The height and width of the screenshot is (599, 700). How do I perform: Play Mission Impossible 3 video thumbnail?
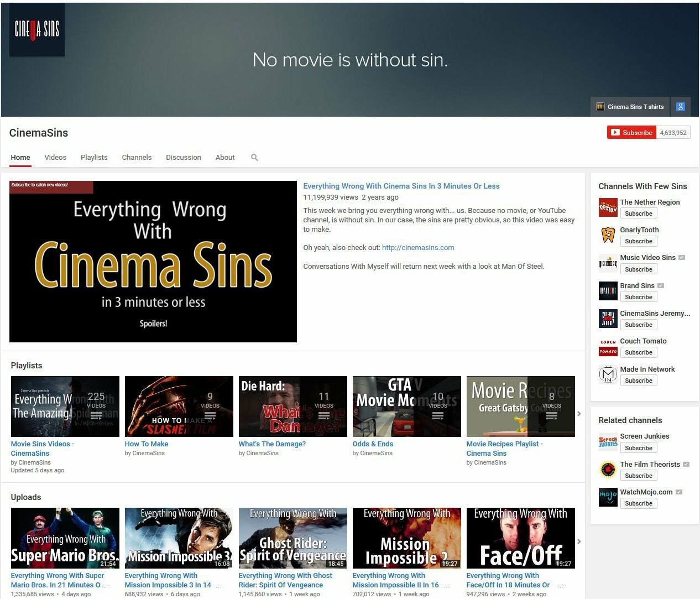click(179, 538)
